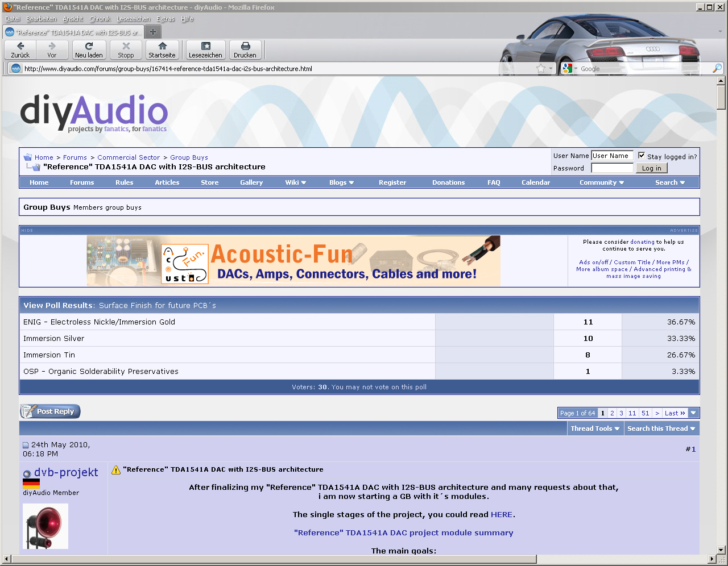Open the Ansicht menu

click(73, 19)
